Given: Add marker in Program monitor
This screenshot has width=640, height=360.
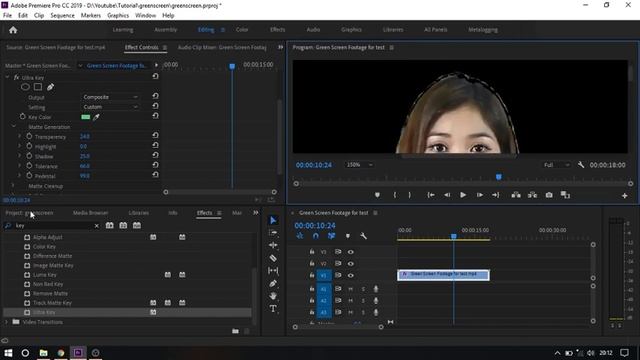Looking at the screenshot, I should 378,195.
